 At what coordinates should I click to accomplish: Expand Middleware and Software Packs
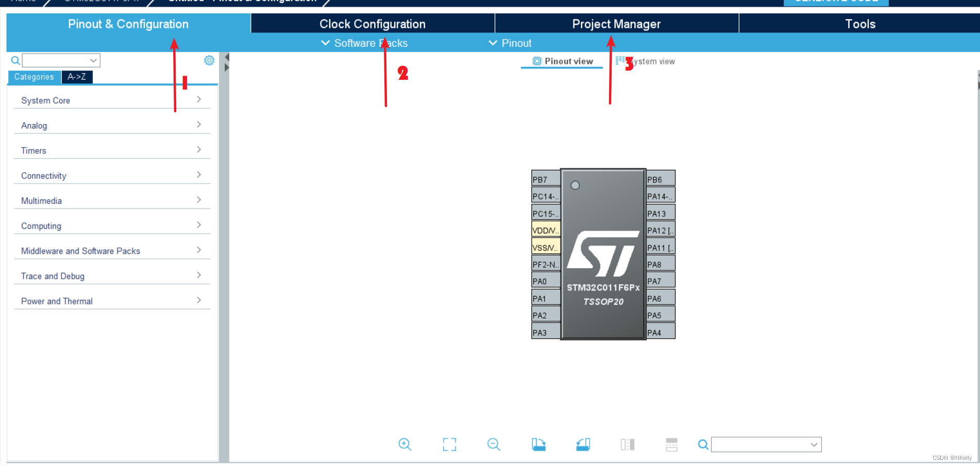[x=112, y=251]
